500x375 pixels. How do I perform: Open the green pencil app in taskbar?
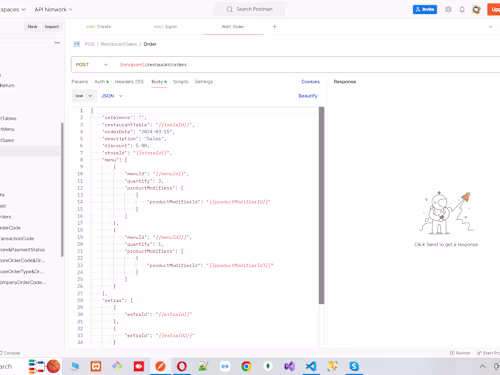(x=203, y=366)
